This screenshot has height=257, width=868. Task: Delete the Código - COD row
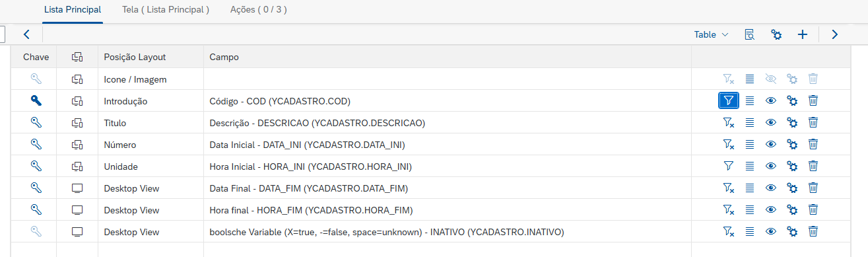[x=813, y=101]
